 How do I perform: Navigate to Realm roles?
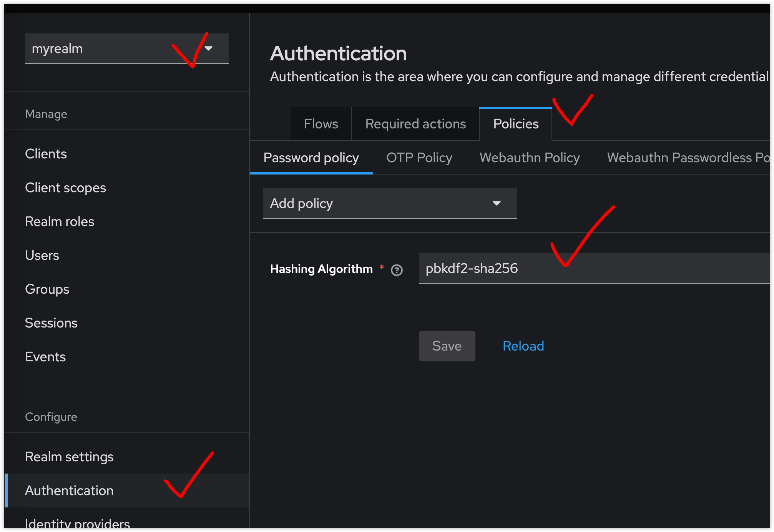(x=60, y=221)
